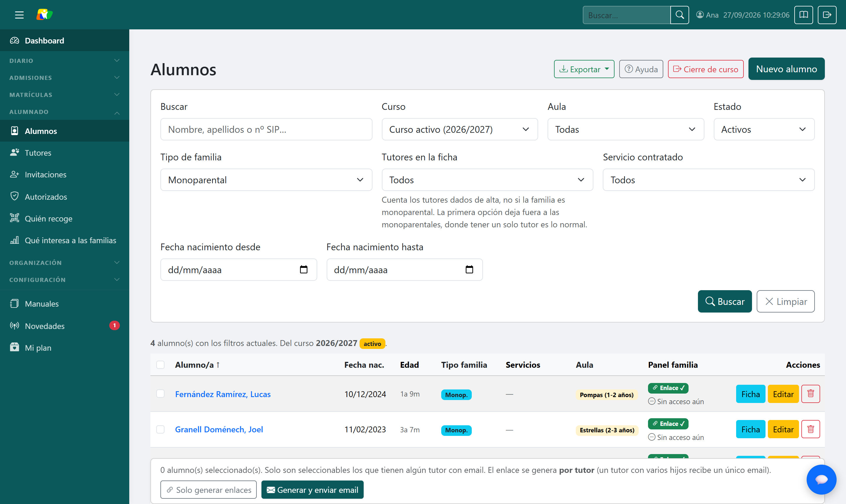The height and width of the screenshot is (504, 846).
Task: Open Manuales in sidebar
Action: [x=65, y=304]
